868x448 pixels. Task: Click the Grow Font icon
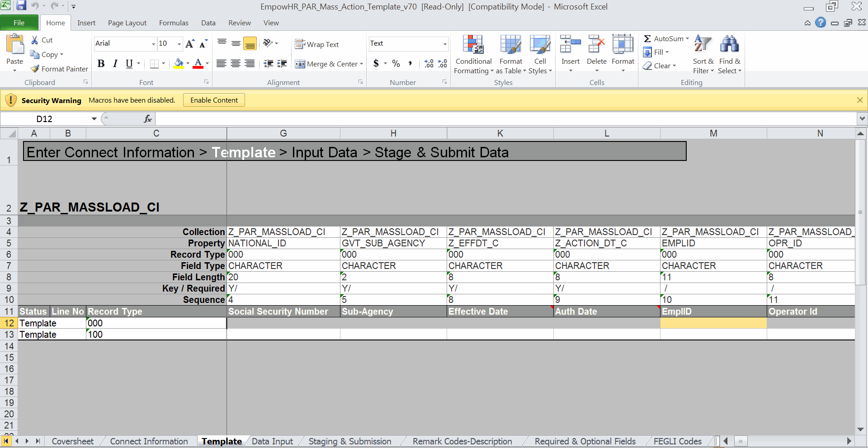coord(190,43)
